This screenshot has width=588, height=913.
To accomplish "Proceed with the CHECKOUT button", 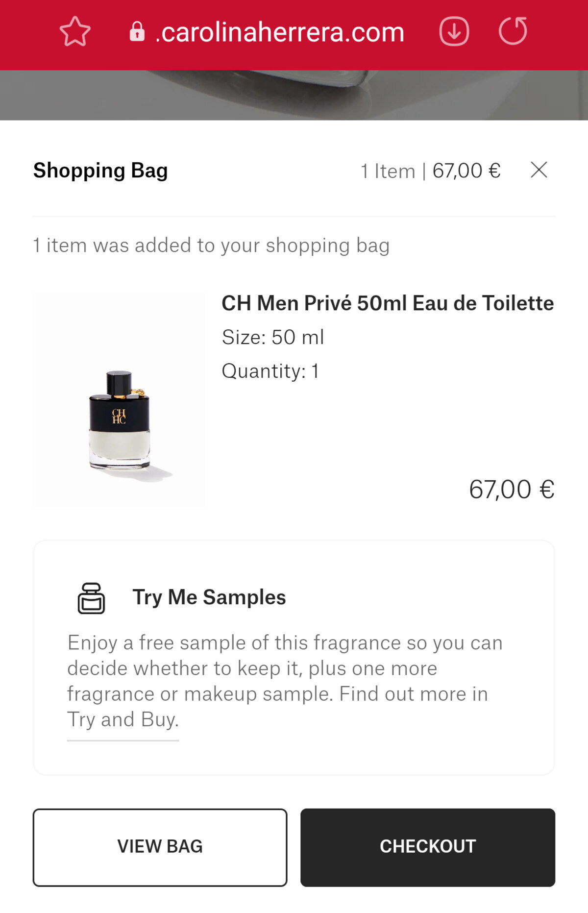I will 427,847.
